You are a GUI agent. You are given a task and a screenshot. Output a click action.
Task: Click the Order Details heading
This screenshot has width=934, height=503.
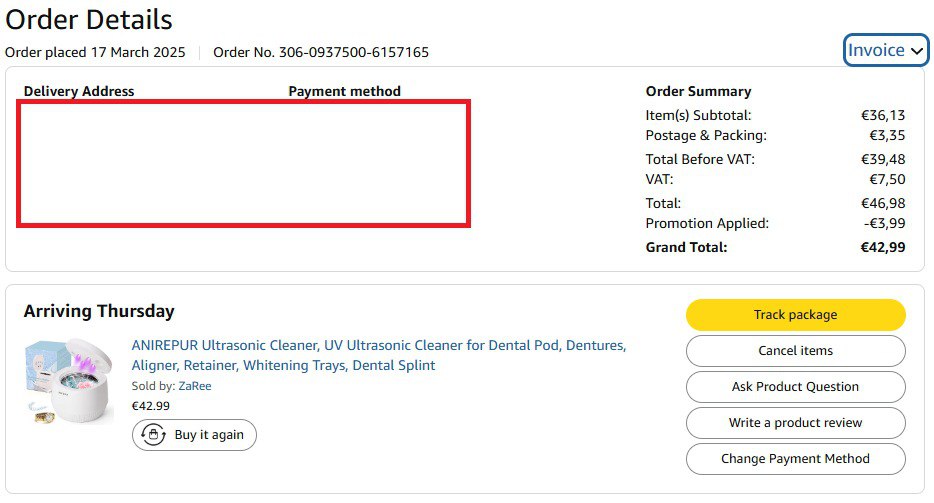pos(89,19)
